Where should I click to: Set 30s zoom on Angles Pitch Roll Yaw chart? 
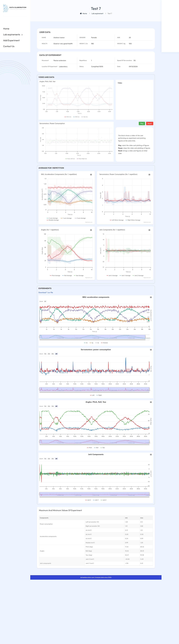tap(53, 406)
